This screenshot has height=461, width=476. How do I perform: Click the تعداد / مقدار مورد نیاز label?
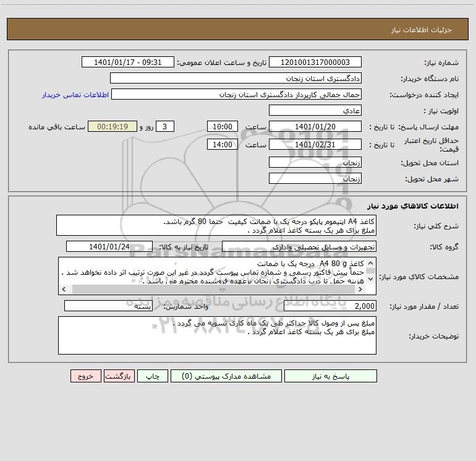(x=424, y=306)
